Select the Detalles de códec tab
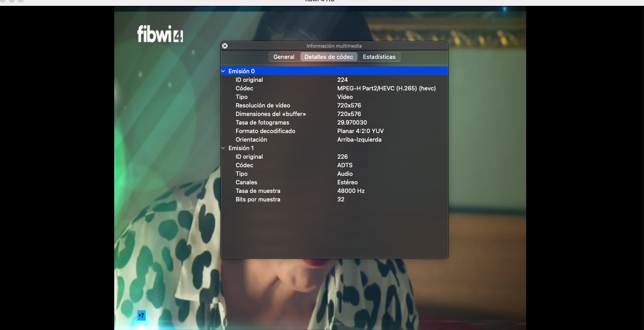Viewport: 644px width, 330px height. coord(329,57)
